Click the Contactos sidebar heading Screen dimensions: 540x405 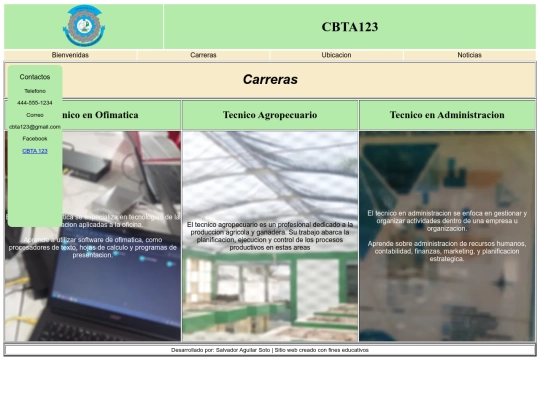(35, 77)
